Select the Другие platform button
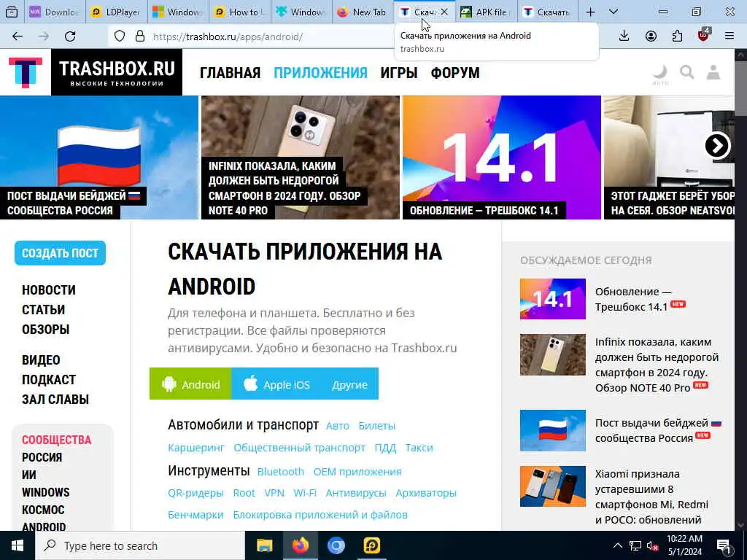The width and height of the screenshot is (747, 560). [349, 384]
